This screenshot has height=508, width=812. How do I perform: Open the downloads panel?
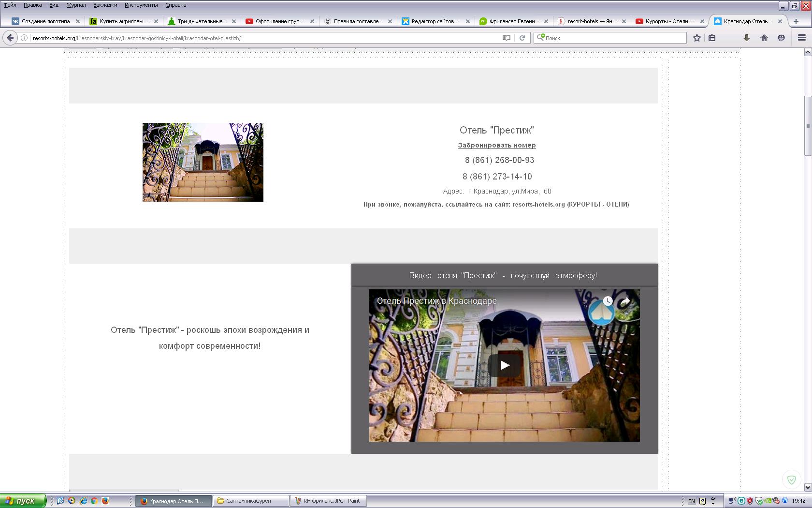point(747,38)
